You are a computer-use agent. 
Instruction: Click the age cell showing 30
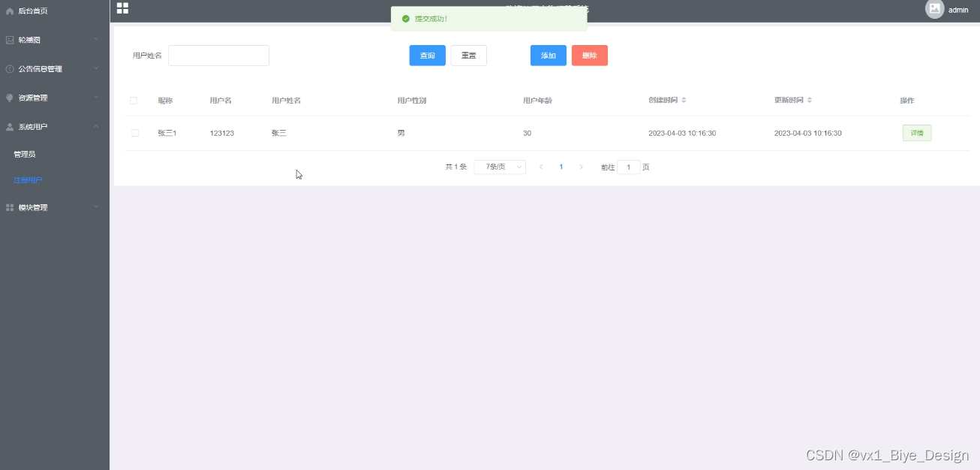(528, 133)
